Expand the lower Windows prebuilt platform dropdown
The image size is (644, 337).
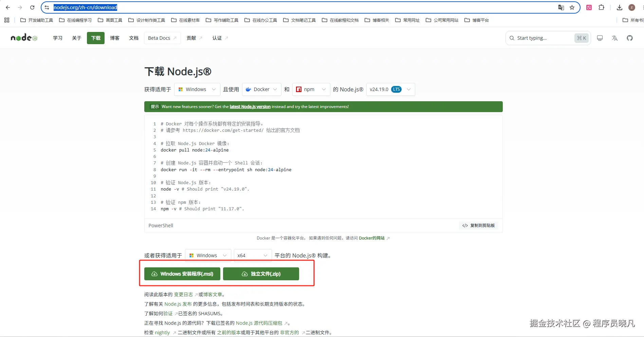coord(208,255)
